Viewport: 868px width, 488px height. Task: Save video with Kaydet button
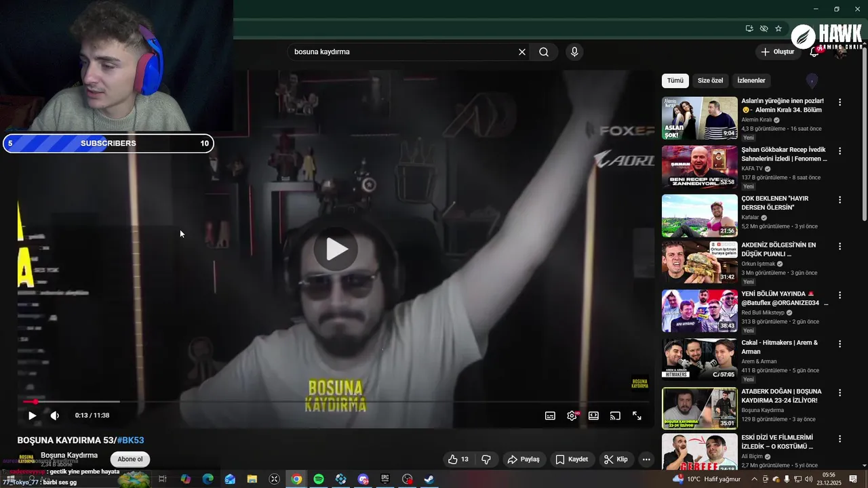point(572,460)
